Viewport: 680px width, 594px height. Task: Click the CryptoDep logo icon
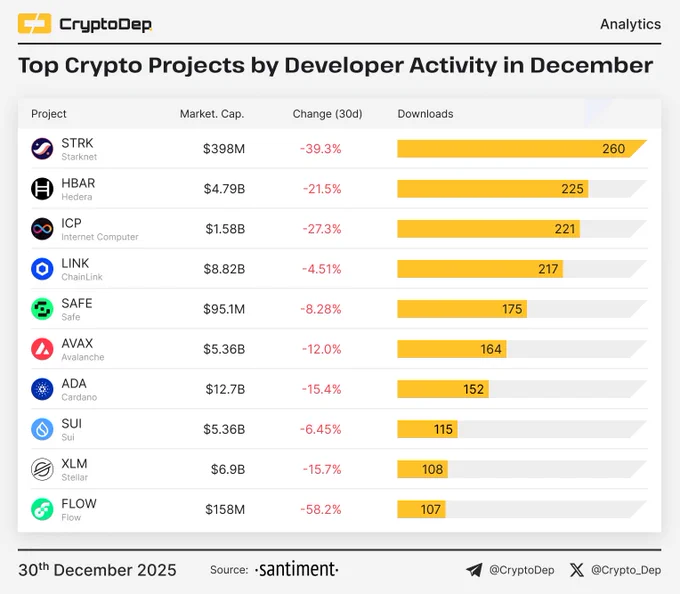click(34, 24)
